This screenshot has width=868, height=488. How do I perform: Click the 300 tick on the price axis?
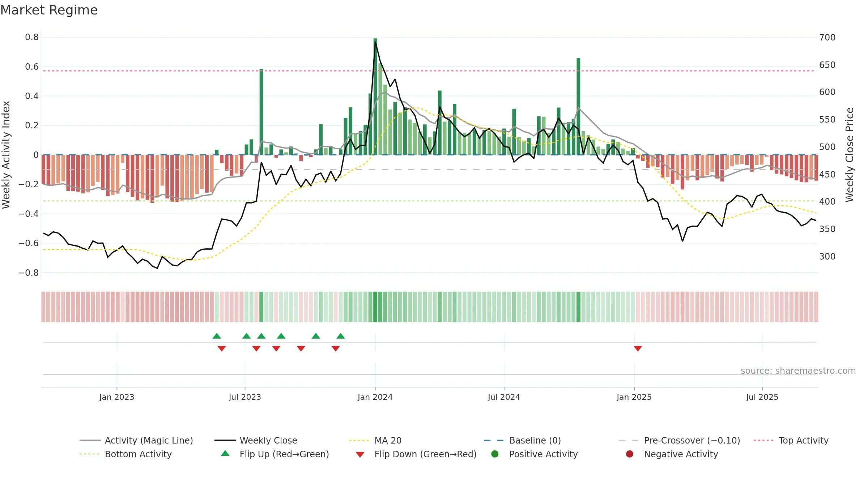coord(827,257)
